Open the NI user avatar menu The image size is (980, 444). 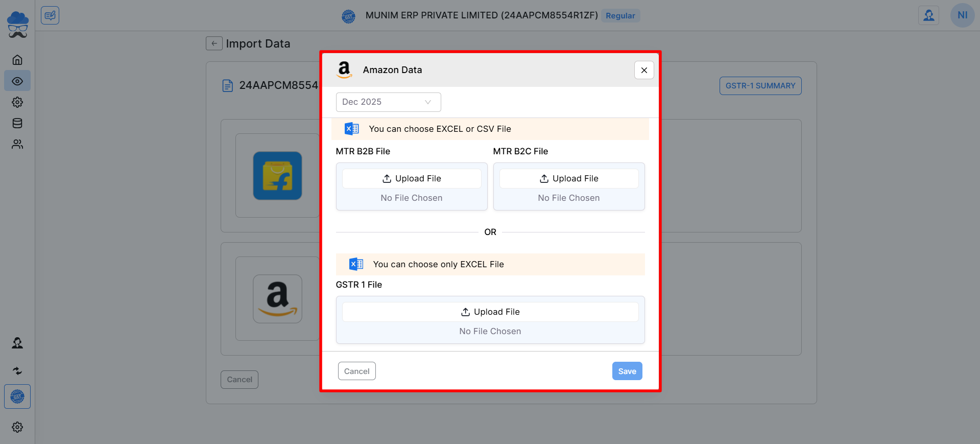click(962, 15)
